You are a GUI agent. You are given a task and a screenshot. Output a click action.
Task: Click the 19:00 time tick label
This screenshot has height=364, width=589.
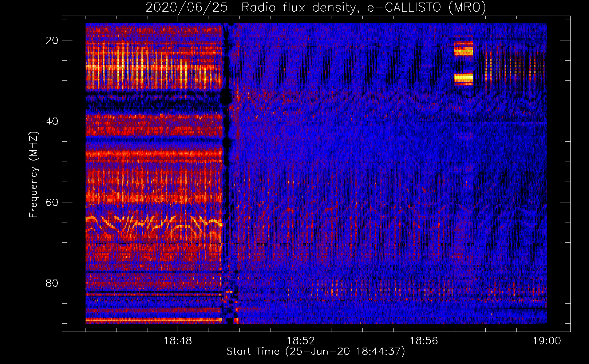pos(547,341)
